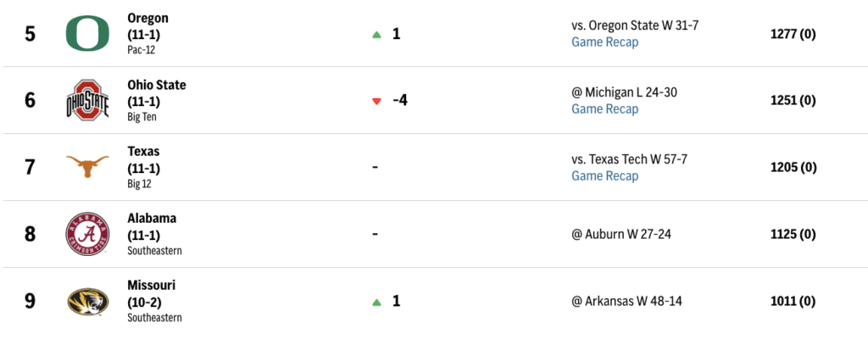Click the Missouri Tigers logo
The image size is (868, 350).
[88, 301]
